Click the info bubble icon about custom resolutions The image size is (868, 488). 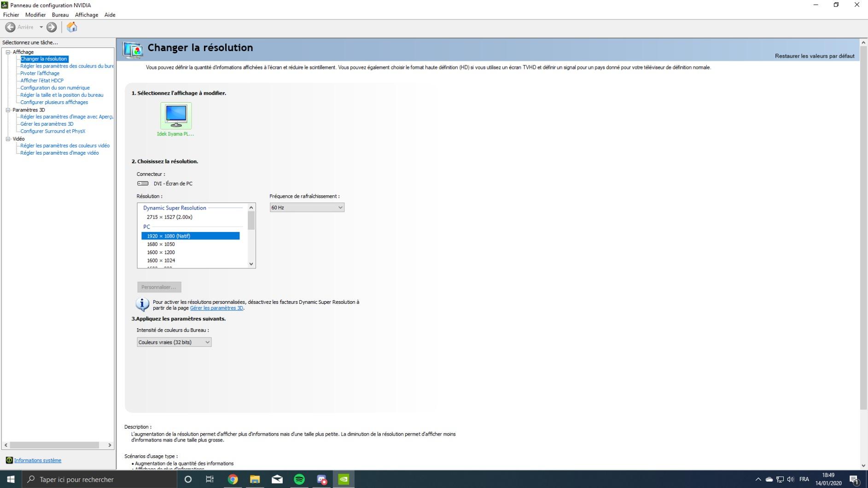click(142, 304)
